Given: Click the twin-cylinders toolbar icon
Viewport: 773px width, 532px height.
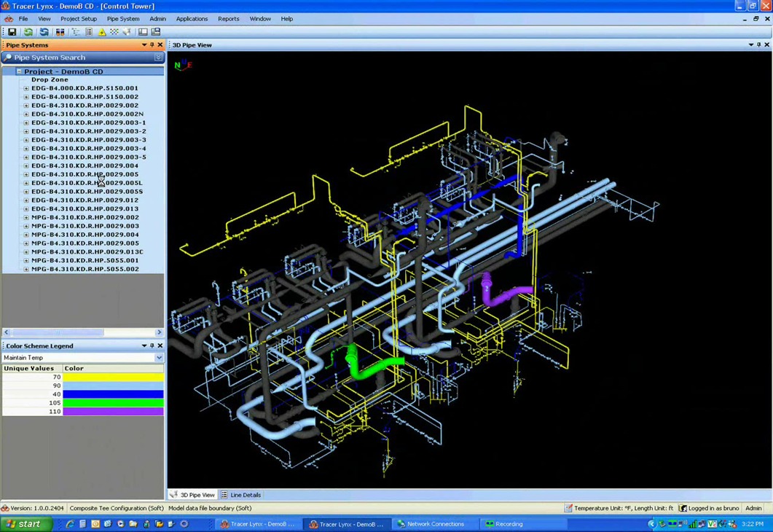Looking at the screenshot, I should point(60,32).
